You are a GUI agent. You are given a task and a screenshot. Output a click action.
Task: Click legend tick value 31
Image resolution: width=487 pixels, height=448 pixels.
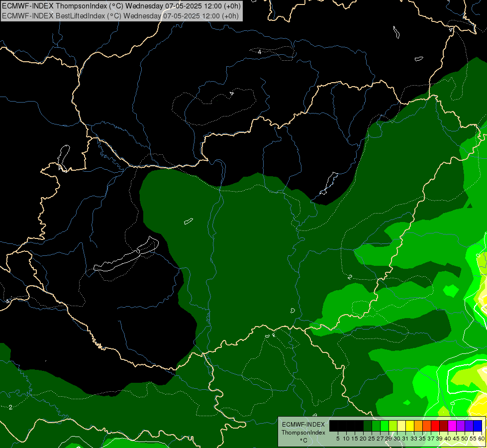point(405,439)
